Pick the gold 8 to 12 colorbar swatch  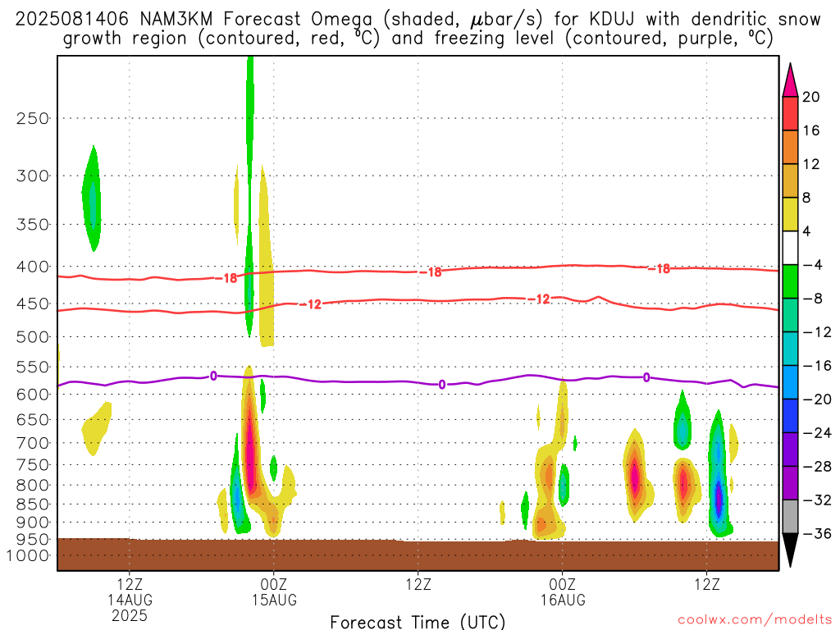click(790, 181)
